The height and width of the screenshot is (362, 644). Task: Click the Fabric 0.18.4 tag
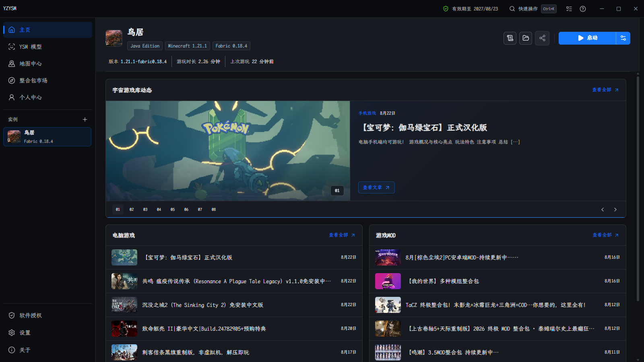click(x=231, y=46)
